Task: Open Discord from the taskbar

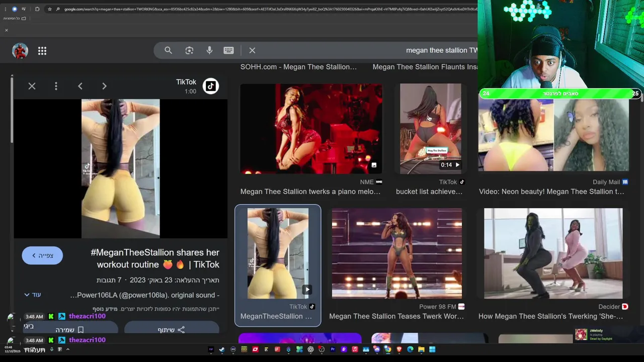Action: (377, 349)
